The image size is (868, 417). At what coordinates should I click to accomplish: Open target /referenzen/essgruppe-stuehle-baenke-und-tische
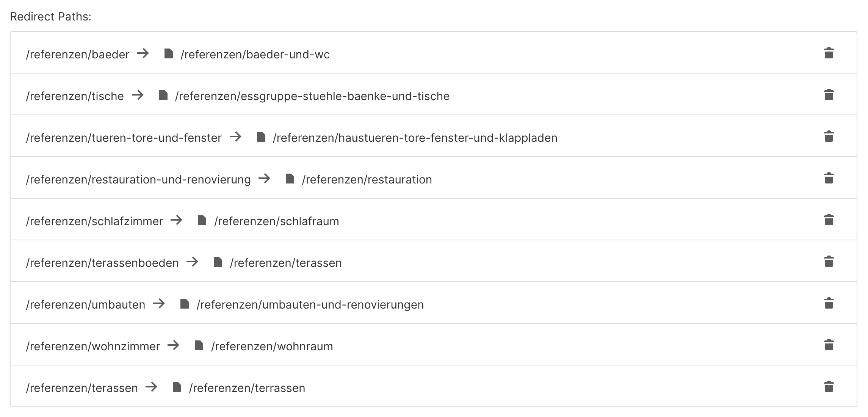tap(312, 96)
